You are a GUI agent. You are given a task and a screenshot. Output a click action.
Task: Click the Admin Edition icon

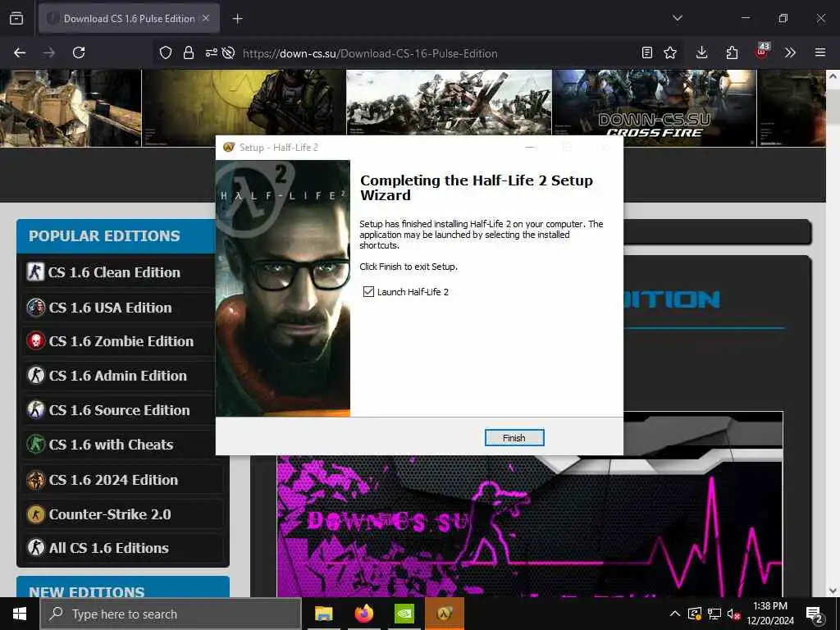click(36, 376)
